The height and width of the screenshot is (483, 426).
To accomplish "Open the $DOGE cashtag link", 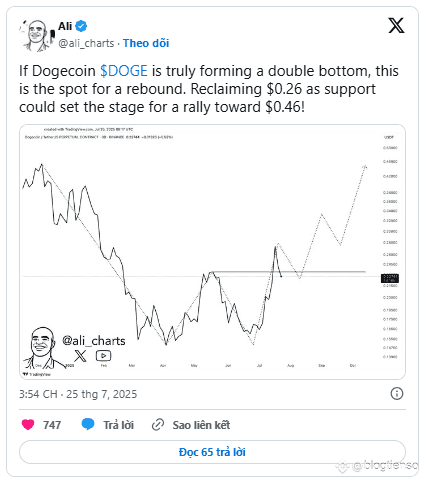I will (x=124, y=71).
